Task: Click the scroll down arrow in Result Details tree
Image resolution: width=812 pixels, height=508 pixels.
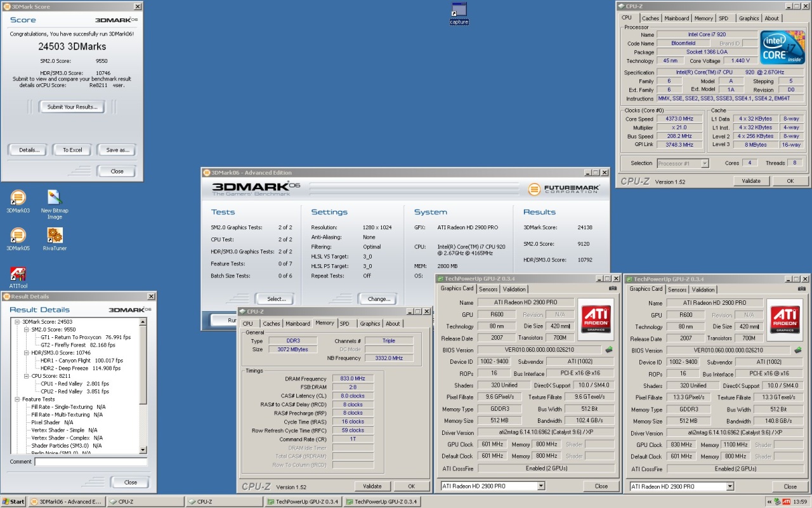Action: 143,450
